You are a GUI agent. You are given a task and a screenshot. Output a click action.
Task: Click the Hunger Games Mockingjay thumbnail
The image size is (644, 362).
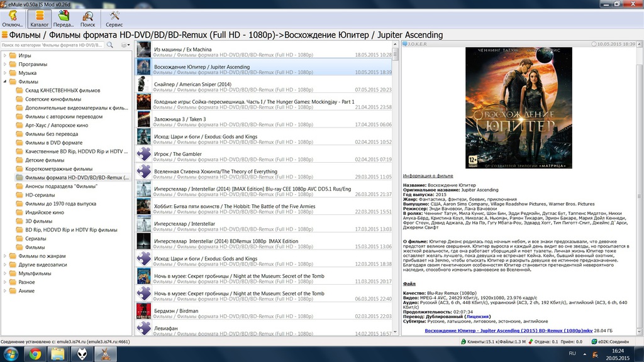(x=144, y=102)
